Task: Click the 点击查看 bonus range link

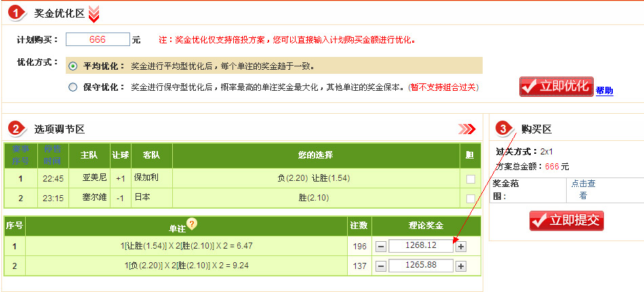Action: [x=583, y=189]
